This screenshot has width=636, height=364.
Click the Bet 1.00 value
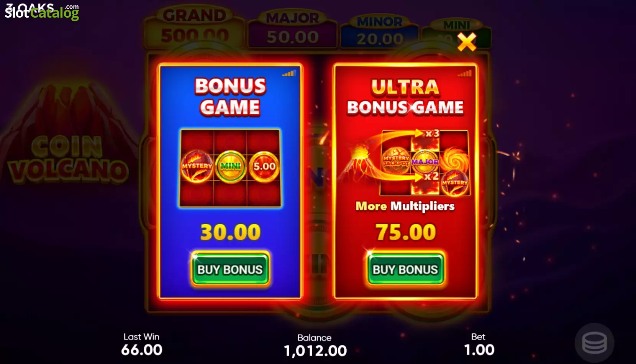pos(479,349)
